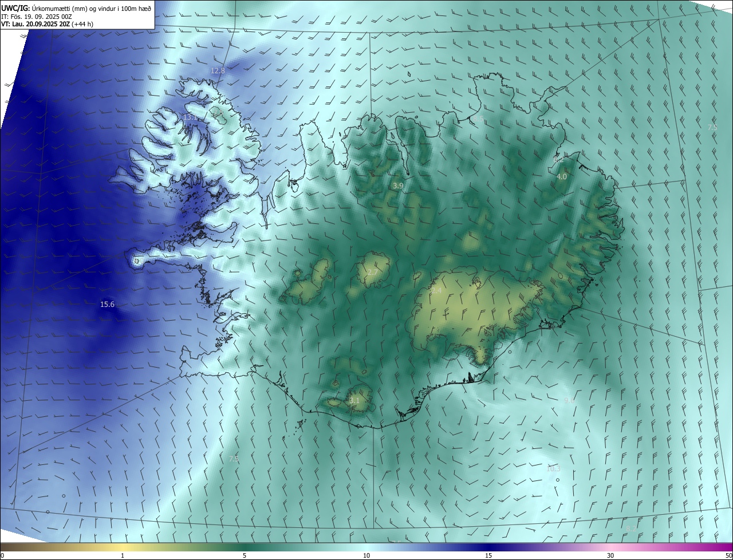
Task: Click the 3.1 value on the southern glacier
Action: pos(354,400)
